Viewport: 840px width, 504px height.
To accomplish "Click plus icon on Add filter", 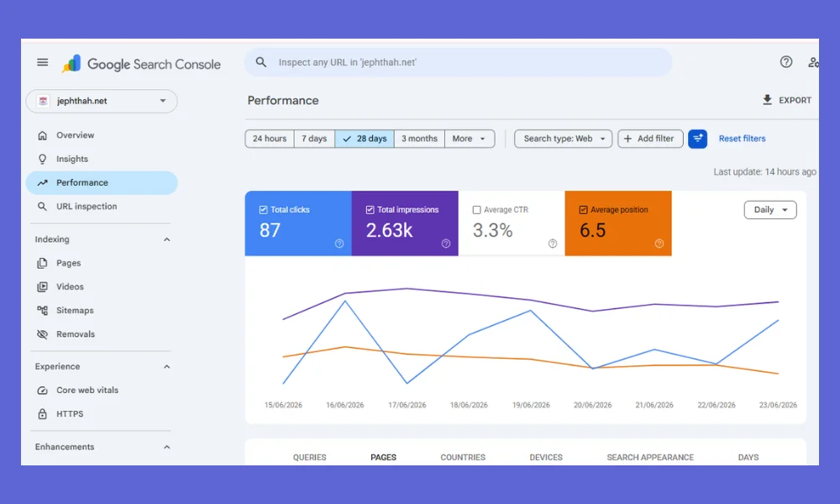I will (x=627, y=139).
